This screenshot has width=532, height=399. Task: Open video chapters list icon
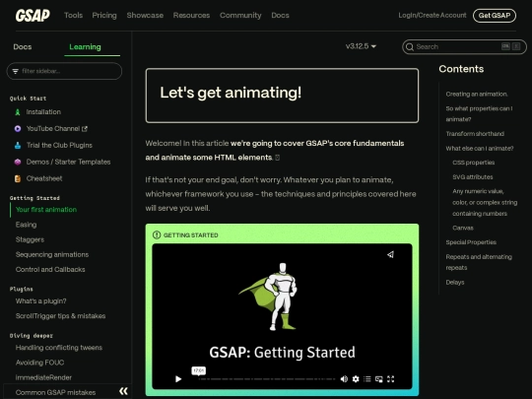[x=367, y=379]
